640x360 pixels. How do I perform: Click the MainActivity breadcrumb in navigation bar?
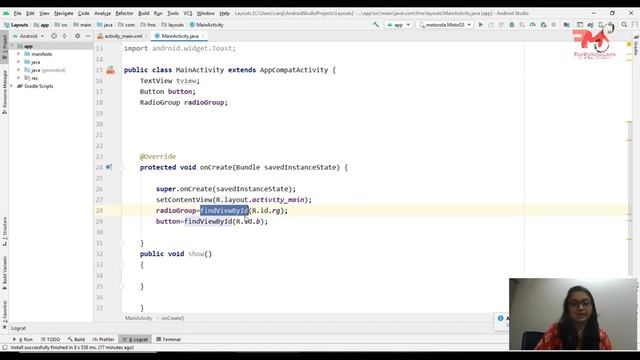207,25
